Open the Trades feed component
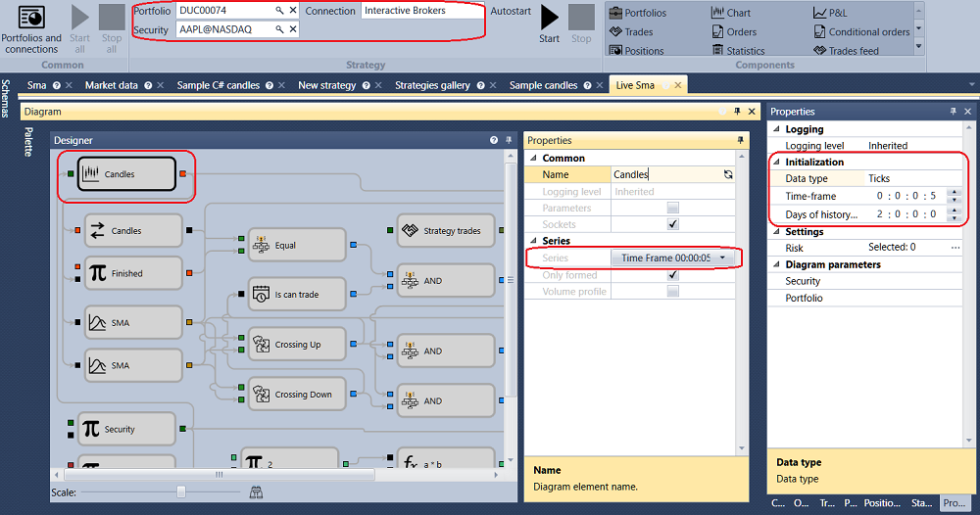Screen dimensions: 980x515 (846, 51)
